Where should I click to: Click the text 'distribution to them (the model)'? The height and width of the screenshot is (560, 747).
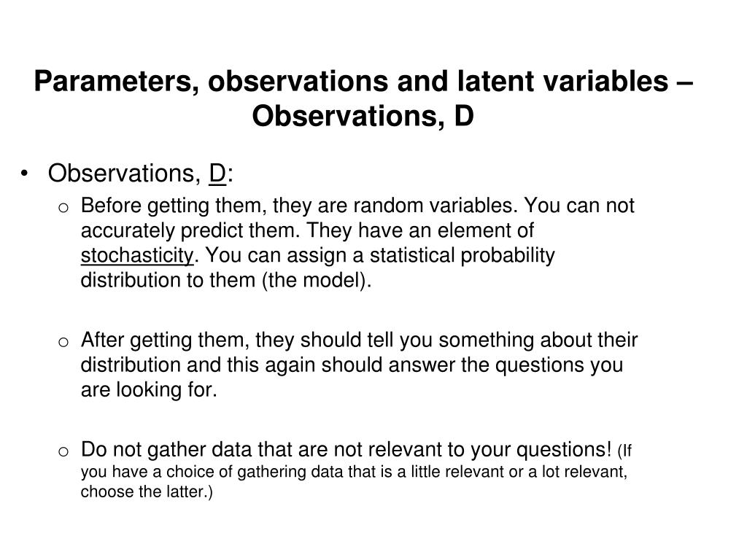[x=226, y=281]
